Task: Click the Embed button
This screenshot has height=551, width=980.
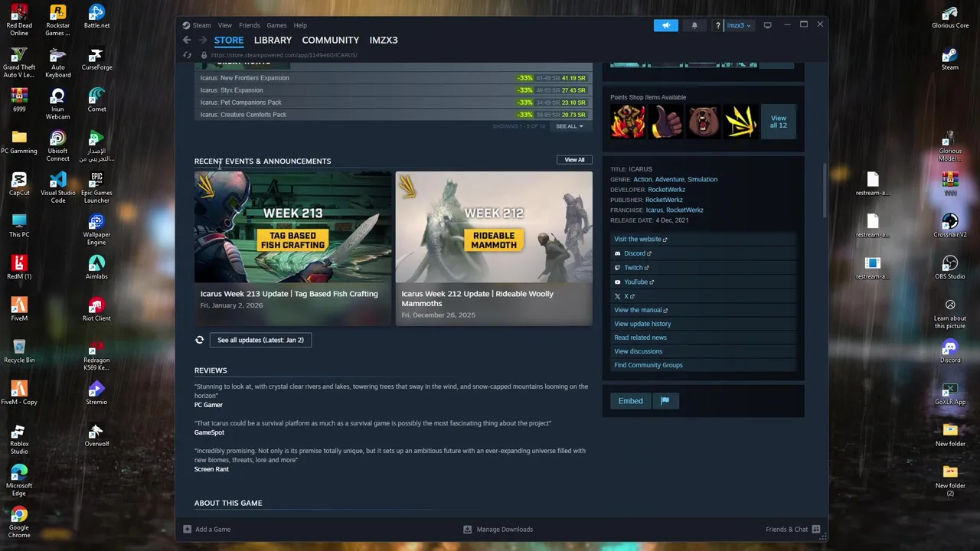Action: coord(631,400)
